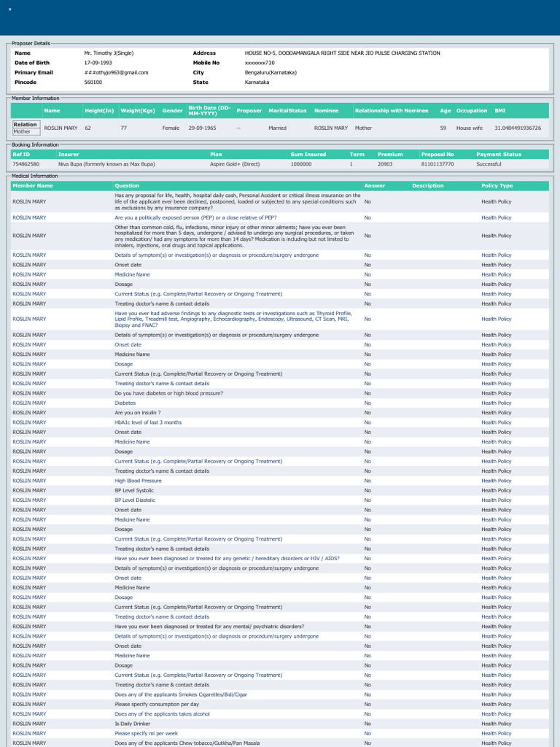The width and height of the screenshot is (560, 747).
Task: Click the adverse findings diagnostic tests question
Action: pyautogui.click(x=233, y=320)
